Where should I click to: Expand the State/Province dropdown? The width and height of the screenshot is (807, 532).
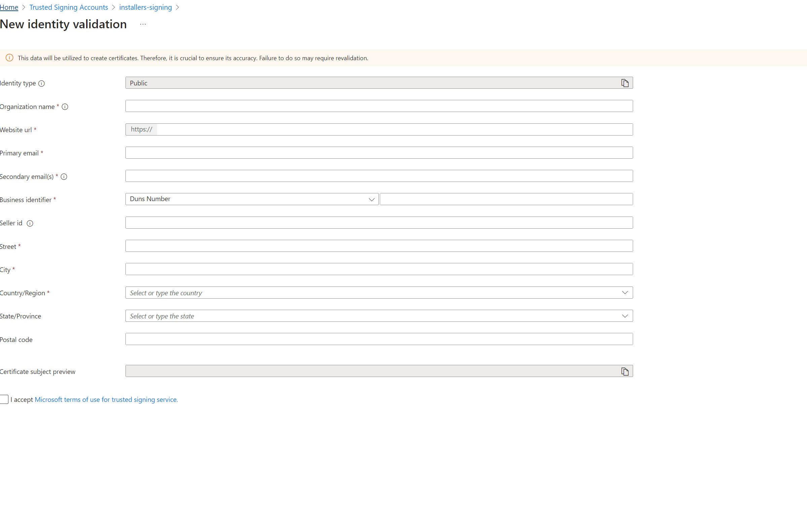tap(625, 315)
